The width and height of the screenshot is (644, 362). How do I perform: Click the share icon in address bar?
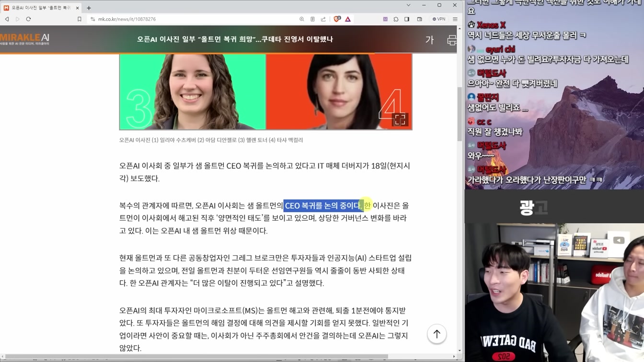(323, 19)
